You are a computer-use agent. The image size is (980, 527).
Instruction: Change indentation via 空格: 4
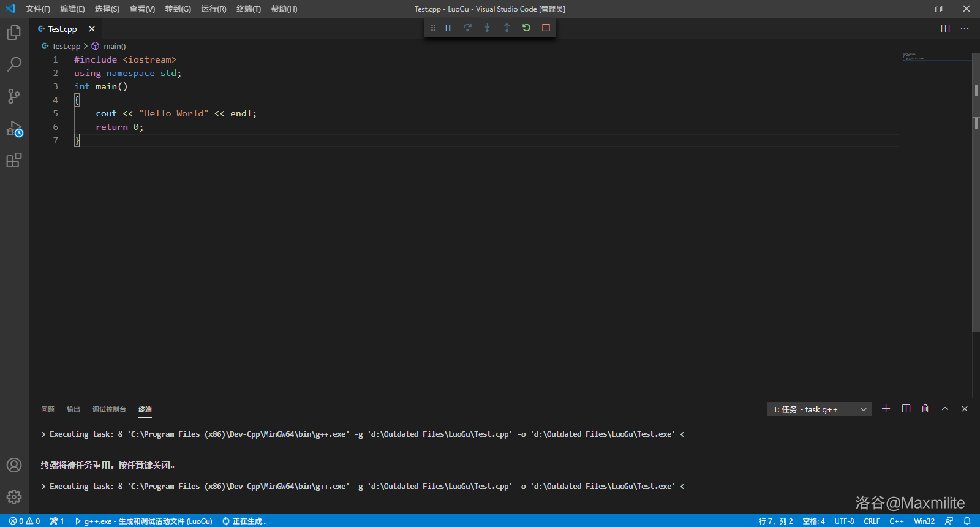[x=813, y=521]
